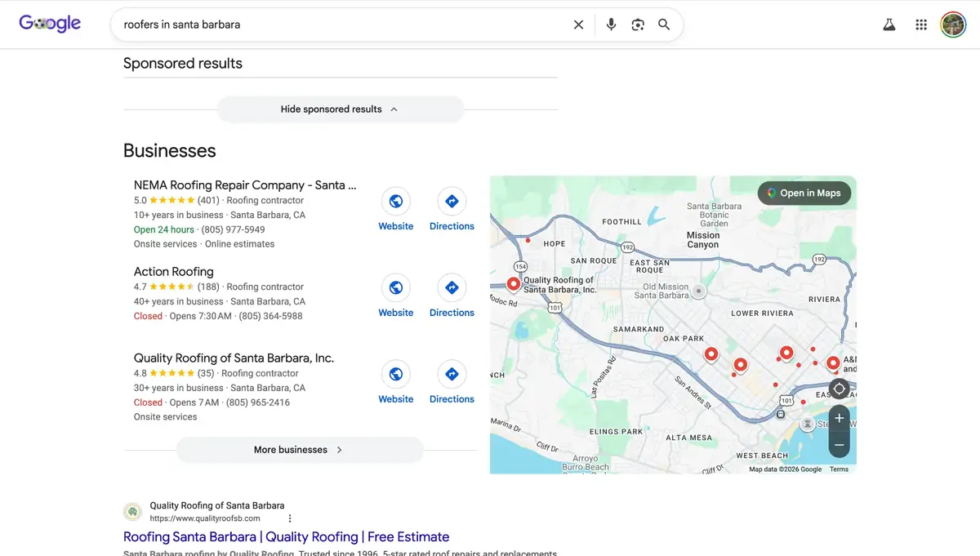Image resolution: width=980 pixels, height=556 pixels.
Task: Open NEMA Roofing Repair Company website icon
Action: (x=396, y=201)
